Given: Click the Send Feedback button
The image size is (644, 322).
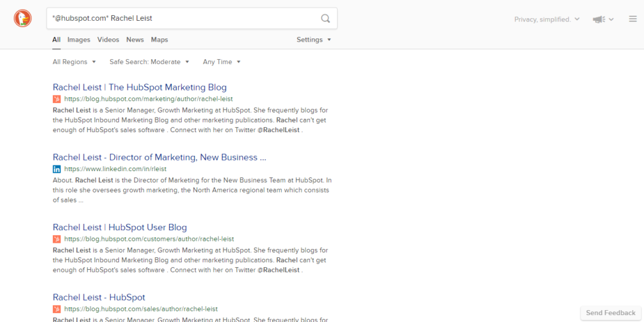Looking at the screenshot, I should [611, 313].
